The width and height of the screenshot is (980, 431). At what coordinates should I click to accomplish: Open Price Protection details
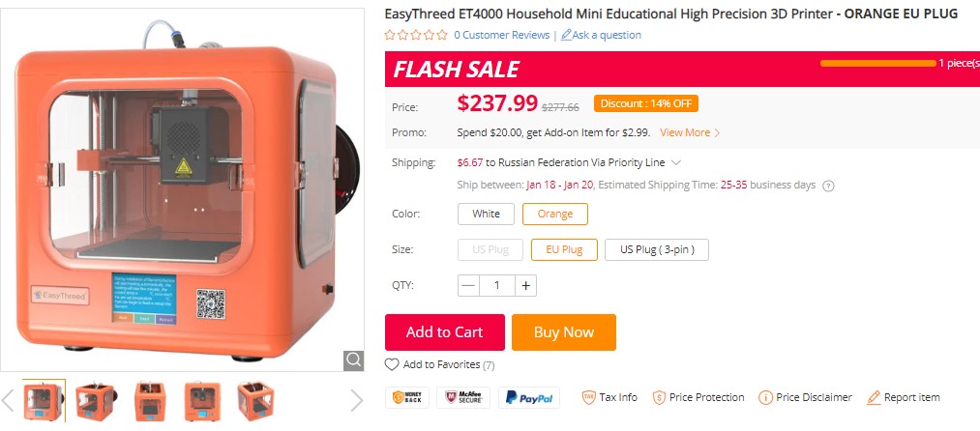click(x=698, y=397)
